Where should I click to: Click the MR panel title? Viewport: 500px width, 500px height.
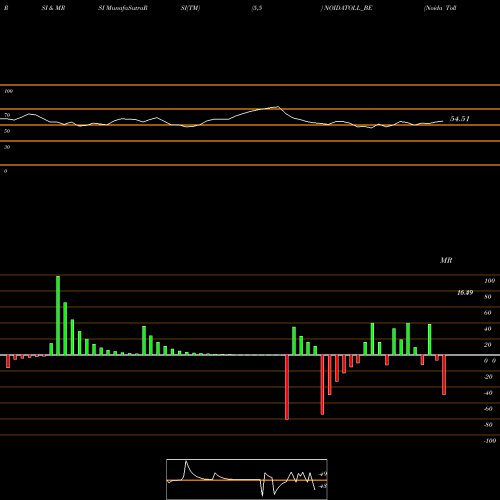tap(446, 260)
